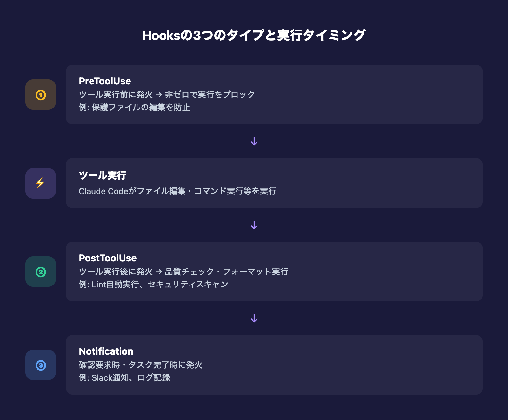Click the inline arrow before 非ゼロで実行をブロック
508x420 pixels.
pos(159,95)
